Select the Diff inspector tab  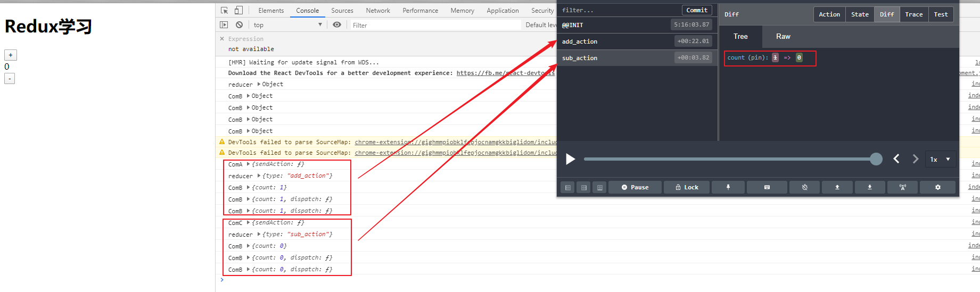coord(887,14)
